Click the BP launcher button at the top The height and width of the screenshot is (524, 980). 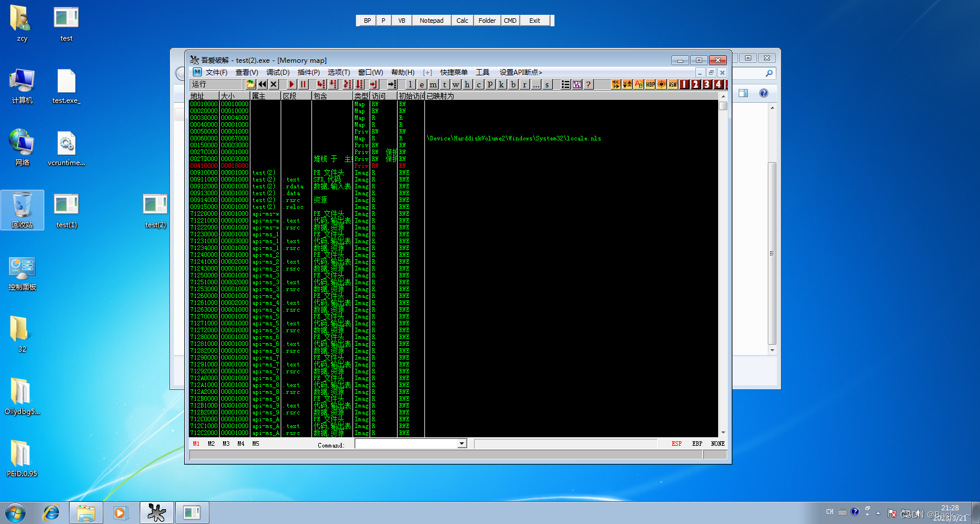coord(367,21)
